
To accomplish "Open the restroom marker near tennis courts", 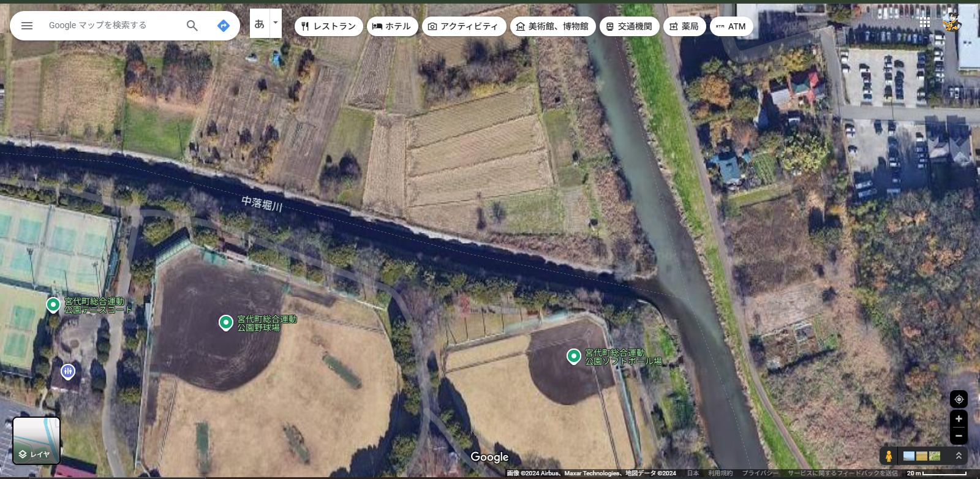I will point(68,371).
